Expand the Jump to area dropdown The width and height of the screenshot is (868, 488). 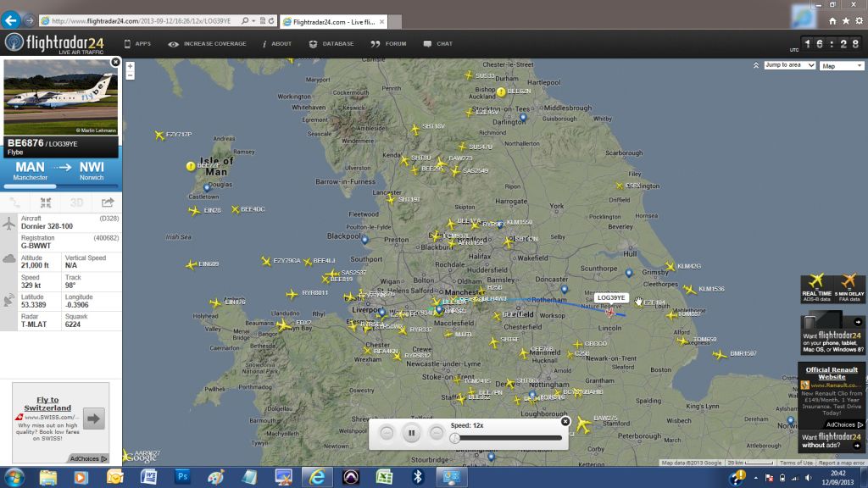pyautogui.click(x=789, y=65)
